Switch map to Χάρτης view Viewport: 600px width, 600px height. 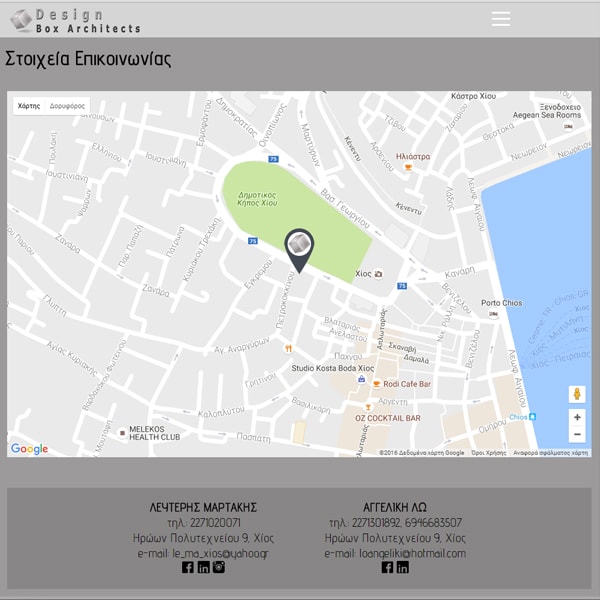coord(29,105)
